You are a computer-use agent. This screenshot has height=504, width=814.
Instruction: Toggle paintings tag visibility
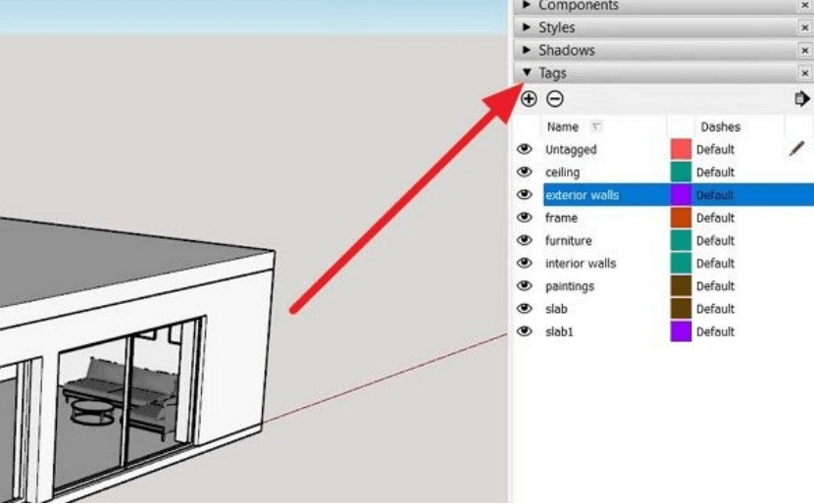click(525, 286)
